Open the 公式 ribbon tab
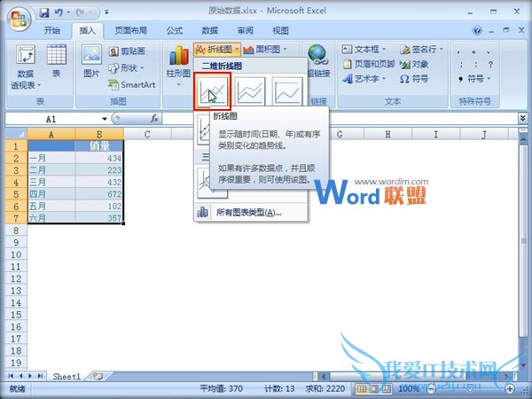 (175, 30)
